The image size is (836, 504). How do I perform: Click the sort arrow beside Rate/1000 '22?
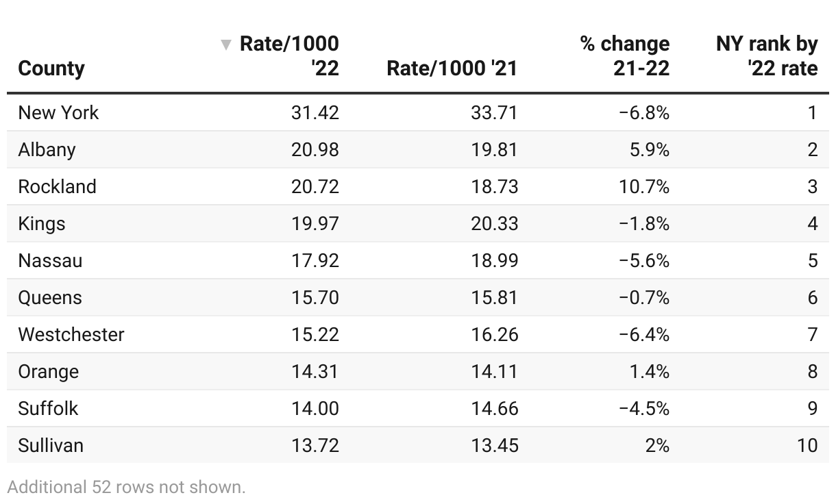pyautogui.click(x=225, y=45)
